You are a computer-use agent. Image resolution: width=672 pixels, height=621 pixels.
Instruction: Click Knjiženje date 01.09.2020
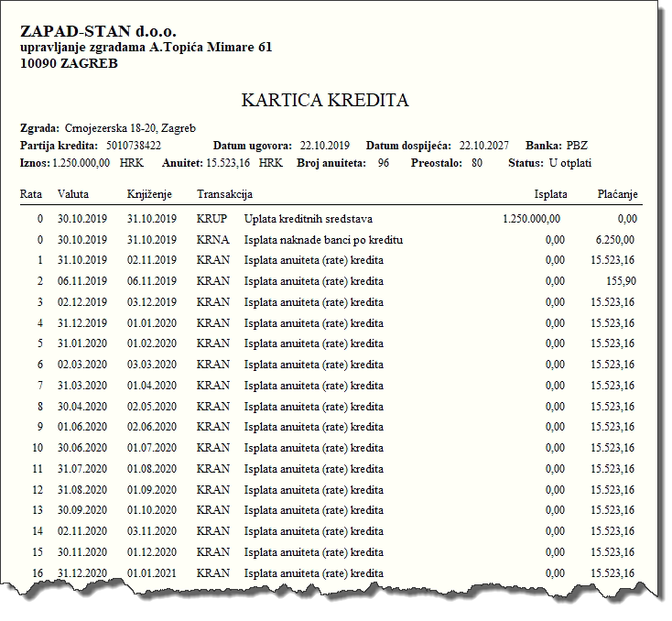pyautogui.click(x=152, y=490)
